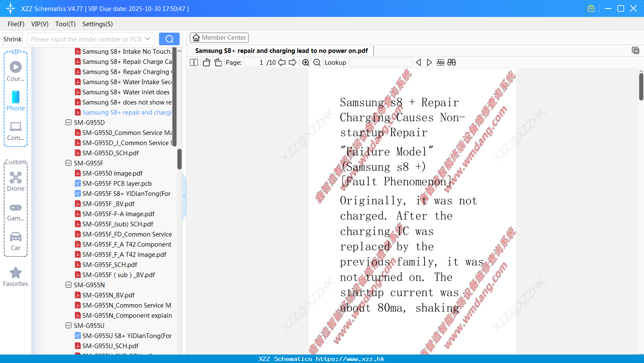Image resolution: width=644 pixels, height=363 pixels.
Task: Open SM-G9550_Common Service Manual file
Action: coord(123,132)
